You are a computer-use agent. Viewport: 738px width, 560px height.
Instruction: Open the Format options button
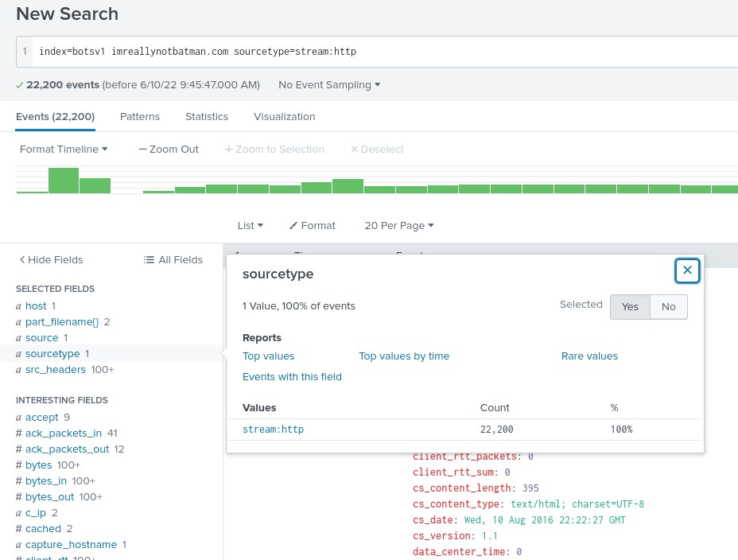[x=312, y=226]
